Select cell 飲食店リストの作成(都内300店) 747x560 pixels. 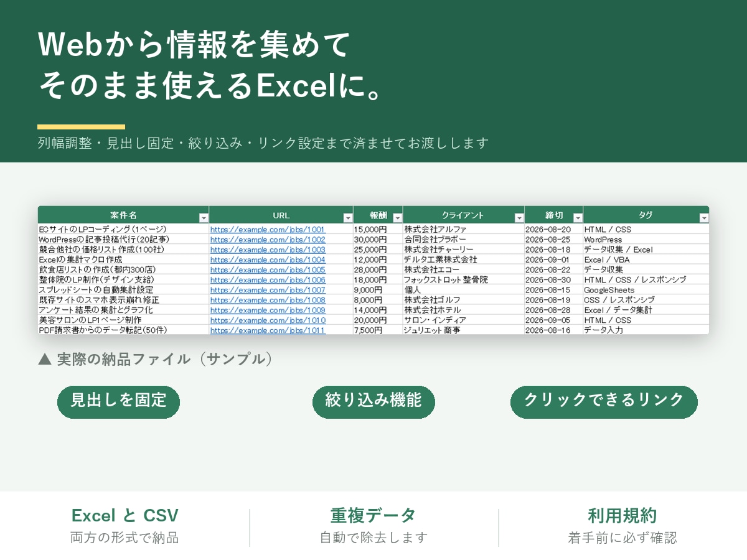click(x=123, y=269)
